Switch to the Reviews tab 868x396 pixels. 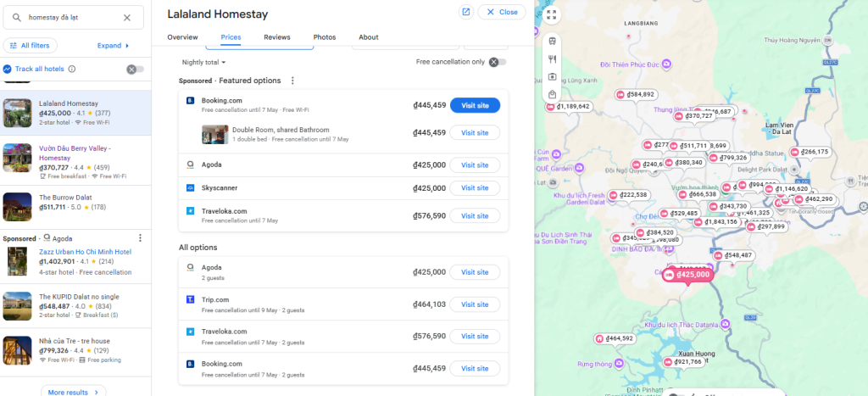277,37
